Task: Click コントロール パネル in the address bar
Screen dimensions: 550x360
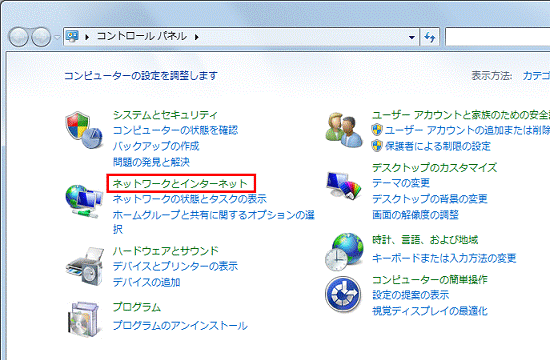Action: (x=142, y=36)
